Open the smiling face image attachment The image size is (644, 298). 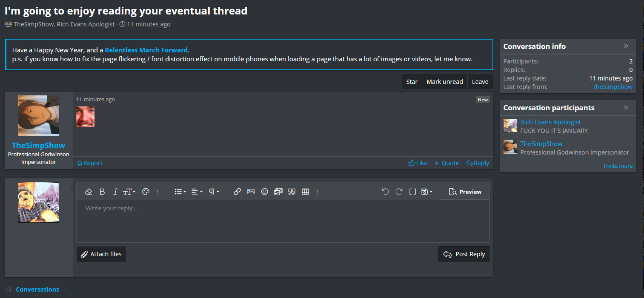pyautogui.click(x=85, y=117)
